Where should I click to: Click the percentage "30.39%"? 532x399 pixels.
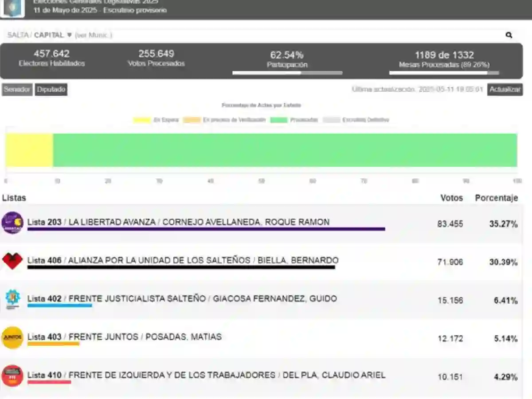point(503,262)
